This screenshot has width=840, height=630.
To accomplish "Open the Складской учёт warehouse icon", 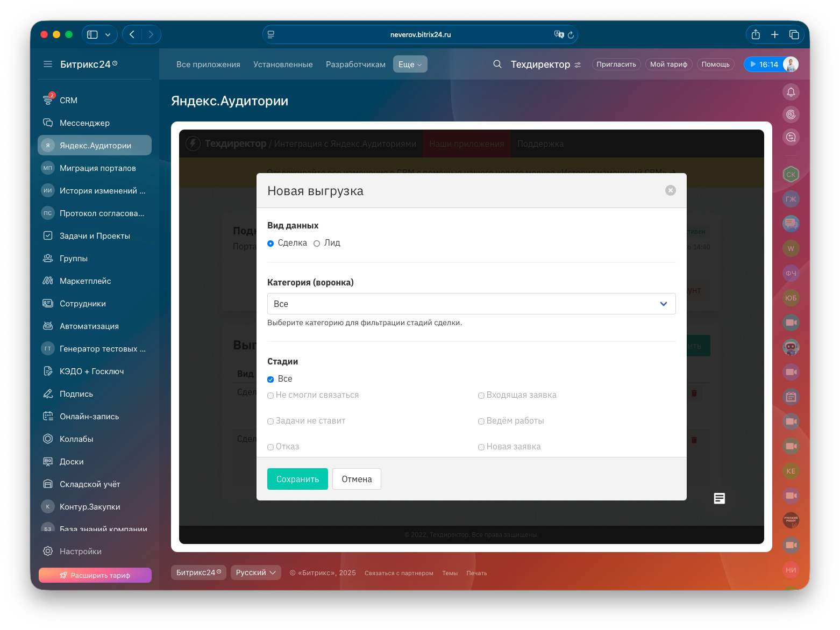I will tap(48, 484).
